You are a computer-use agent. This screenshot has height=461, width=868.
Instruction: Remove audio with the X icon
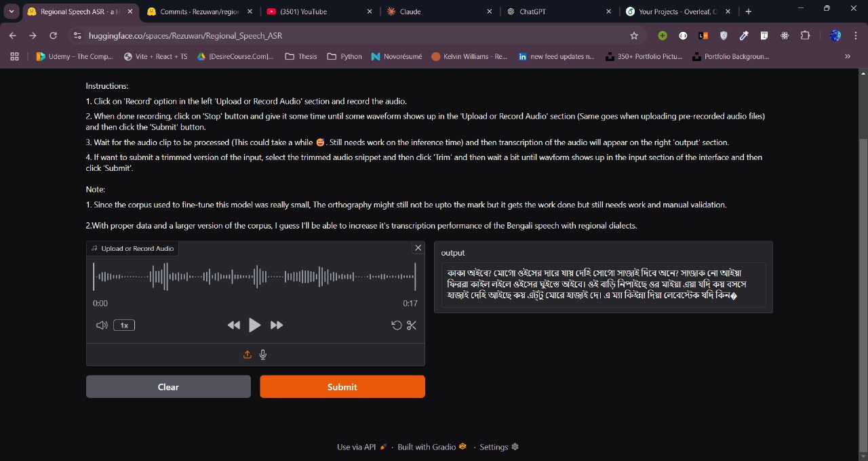(x=418, y=248)
